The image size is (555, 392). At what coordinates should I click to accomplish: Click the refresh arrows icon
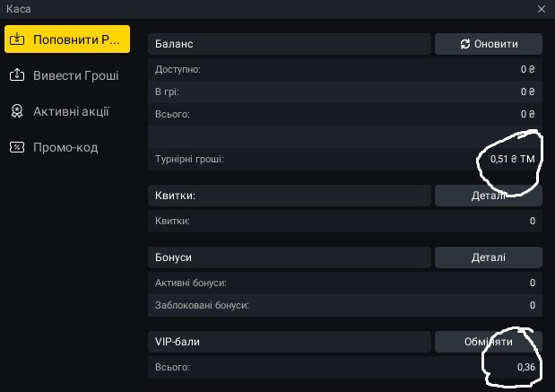464,44
